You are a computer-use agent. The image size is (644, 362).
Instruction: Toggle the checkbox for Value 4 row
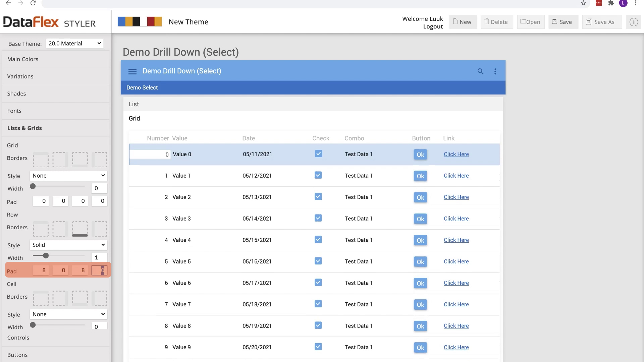(x=318, y=240)
